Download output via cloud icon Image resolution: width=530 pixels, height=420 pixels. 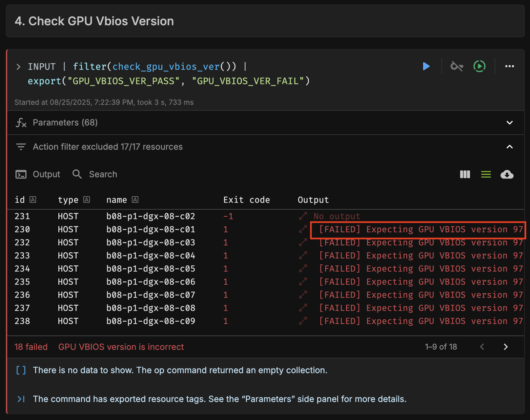click(x=507, y=174)
